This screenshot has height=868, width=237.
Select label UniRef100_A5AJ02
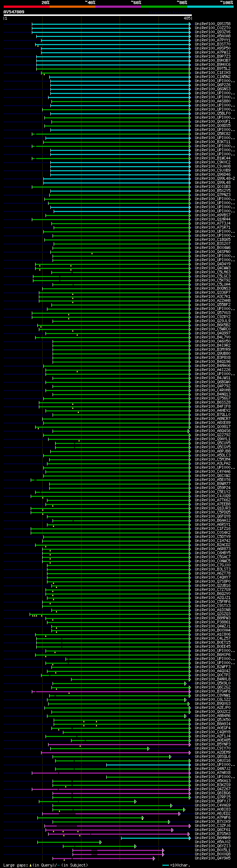point(213,842)
